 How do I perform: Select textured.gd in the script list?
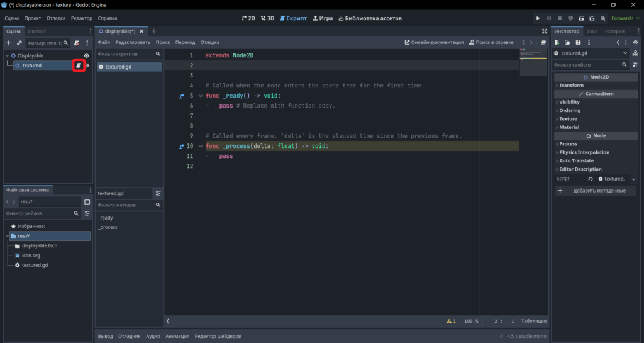point(130,67)
